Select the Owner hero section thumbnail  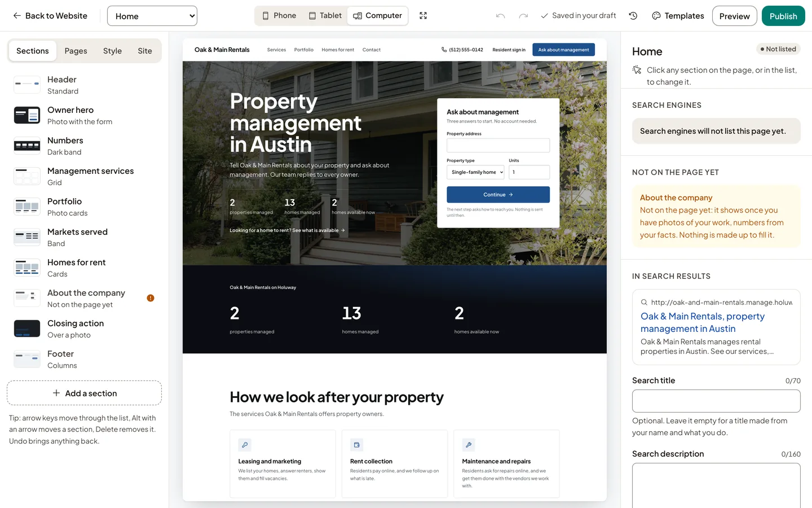point(27,116)
